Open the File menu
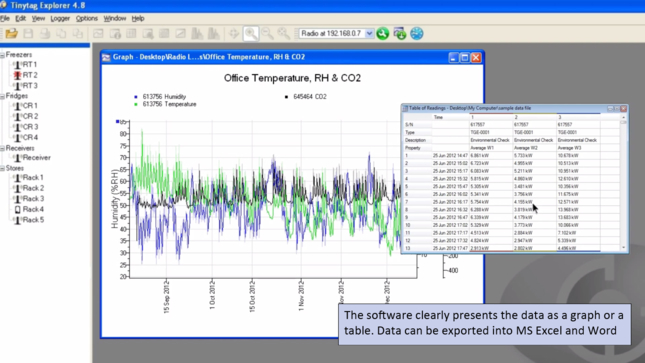Screen dimensions: 645x363 pos(5,19)
